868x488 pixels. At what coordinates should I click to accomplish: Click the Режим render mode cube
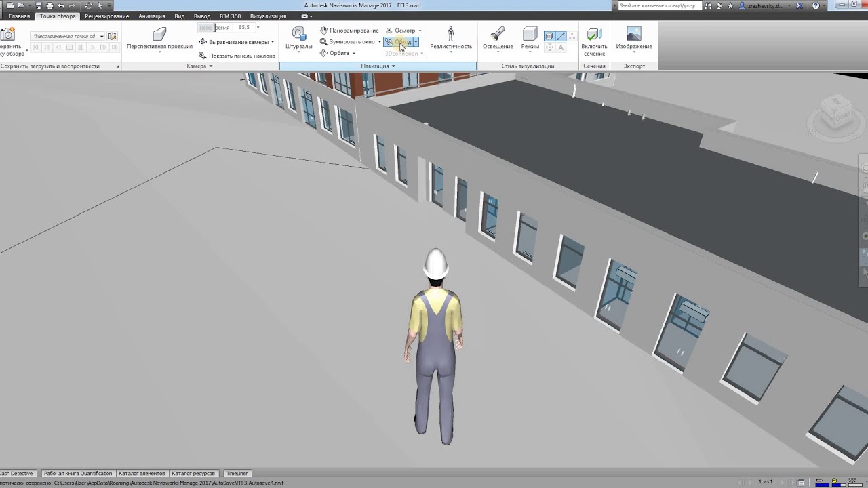coord(530,34)
